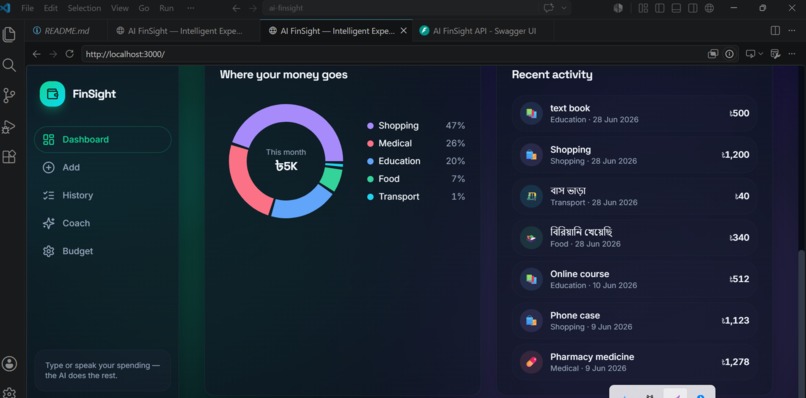Open the editor group more actions menu
Viewport: 806px width, 398px height.
792,30
